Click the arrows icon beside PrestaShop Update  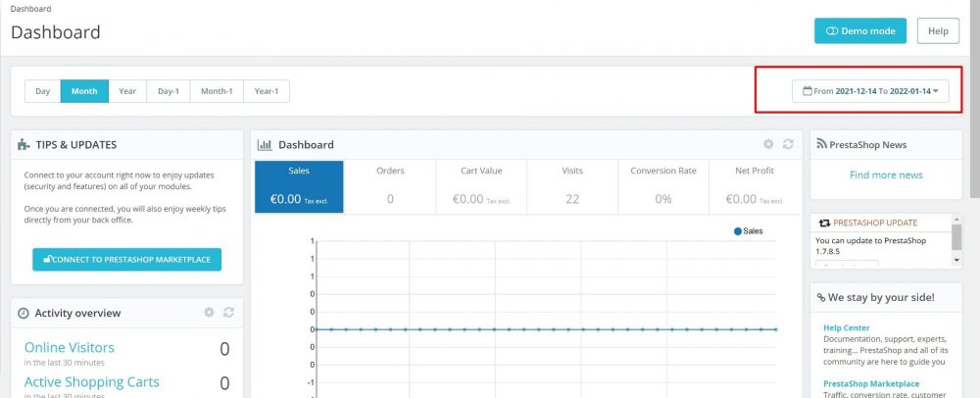tap(824, 223)
